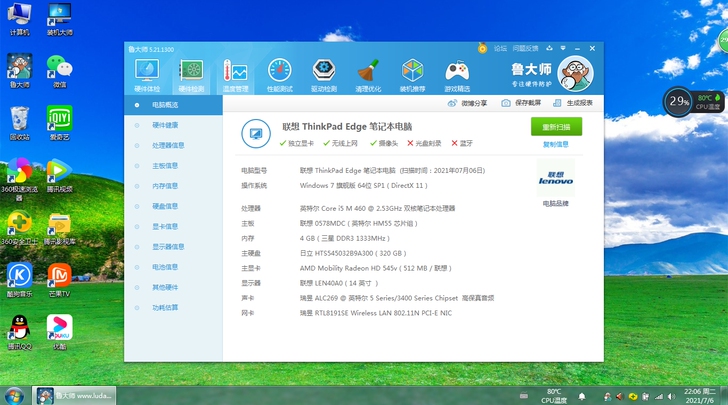
Task: Click the round monitor icon beside computer name
Action: coord(256,134)
